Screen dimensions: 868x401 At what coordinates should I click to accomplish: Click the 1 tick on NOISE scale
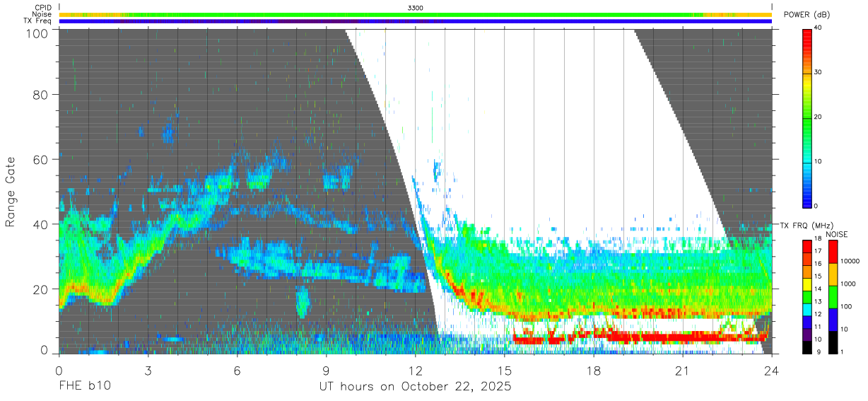[x=843, y=351]
